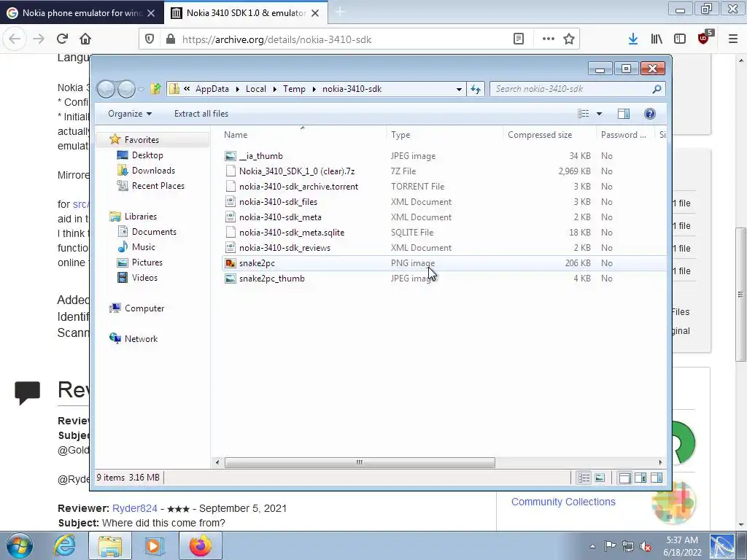Click Windows Start button
747x560 pixels.
pos(20,545)
